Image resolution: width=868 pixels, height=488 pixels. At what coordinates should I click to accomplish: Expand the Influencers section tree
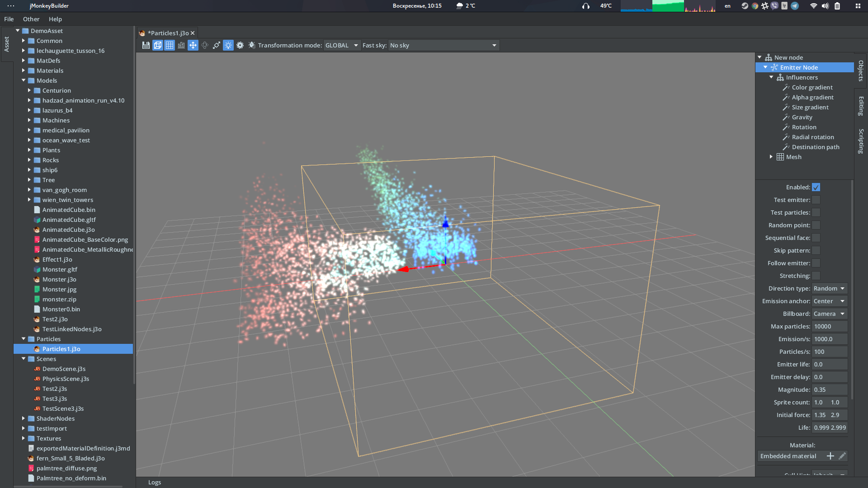point(771,77)
